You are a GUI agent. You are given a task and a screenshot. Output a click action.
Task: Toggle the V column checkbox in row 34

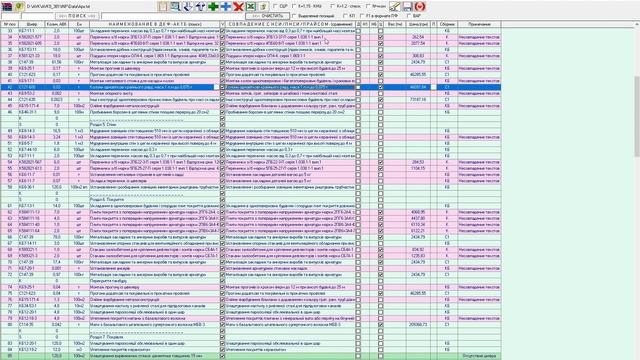[222, 37]
